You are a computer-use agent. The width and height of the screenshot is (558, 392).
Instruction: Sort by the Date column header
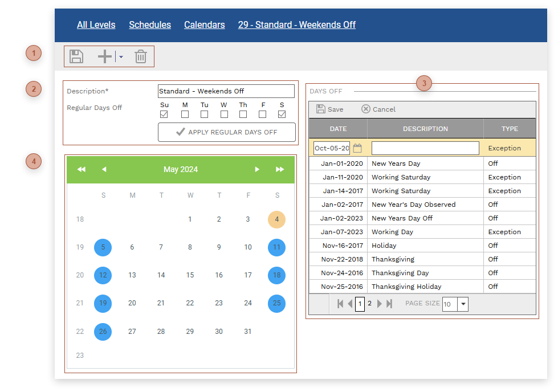338,129
